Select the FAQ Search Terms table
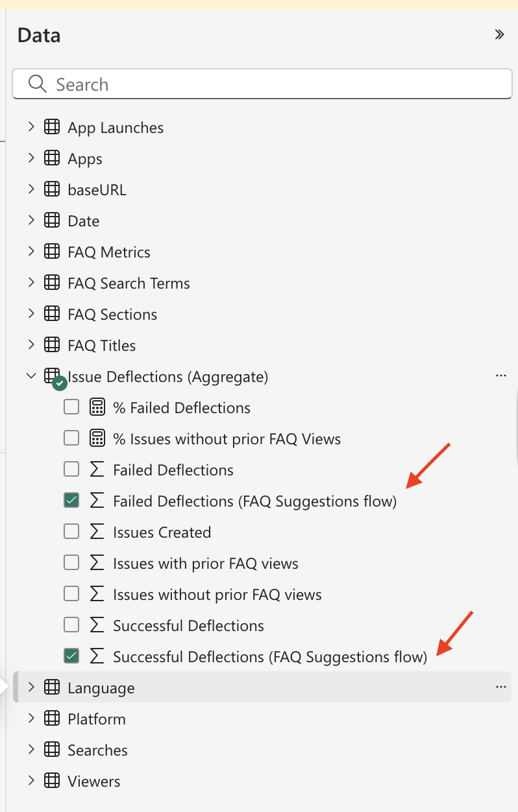This screenshot has height=812, width=518. pyautogui.click(x=129, y=283)
